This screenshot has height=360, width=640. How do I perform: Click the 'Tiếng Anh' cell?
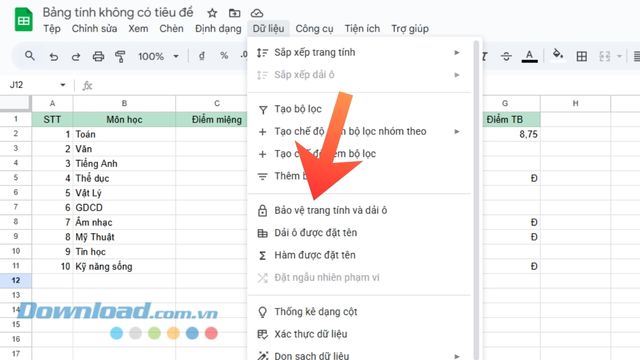pos(124,164)
